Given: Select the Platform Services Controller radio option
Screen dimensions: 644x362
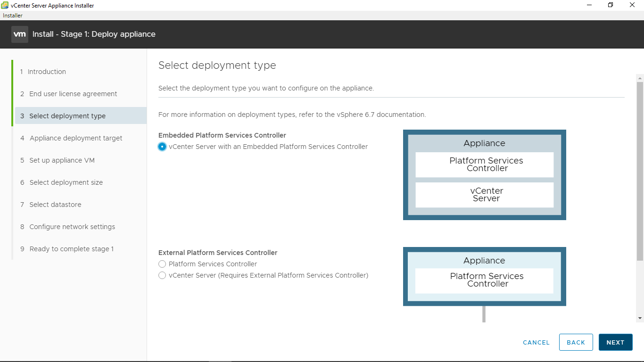Looking at the screenshot, I should (162, 264).
